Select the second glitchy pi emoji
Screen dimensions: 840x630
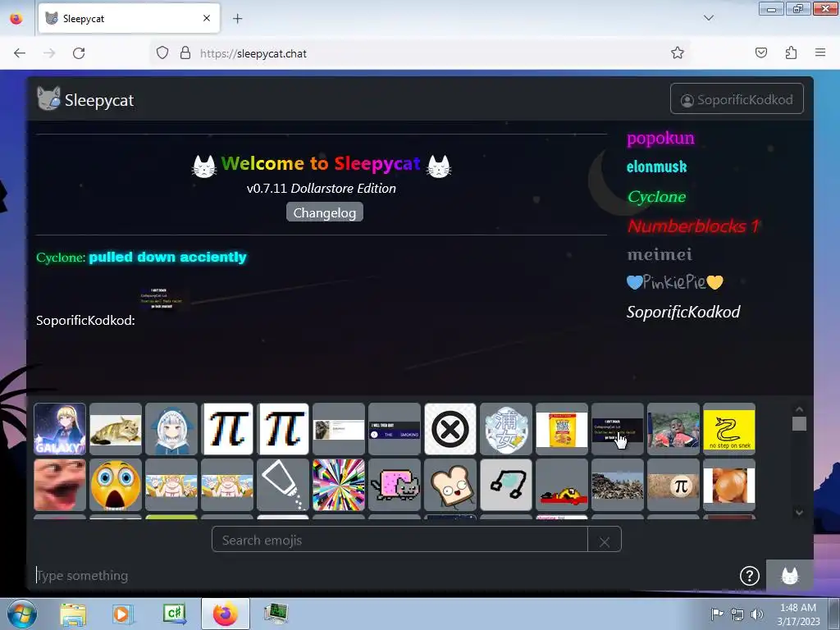click(x=283, y=429)
